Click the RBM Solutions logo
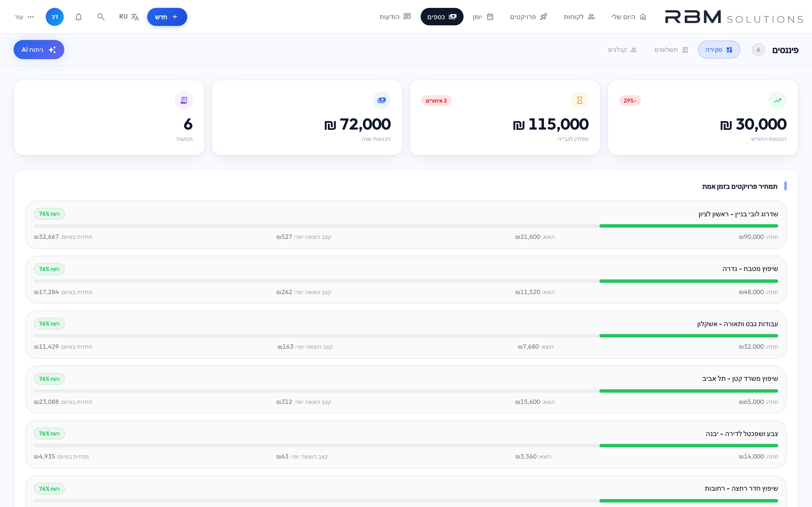The height and width of the screenshot is (507, 812). click(734, 17)
